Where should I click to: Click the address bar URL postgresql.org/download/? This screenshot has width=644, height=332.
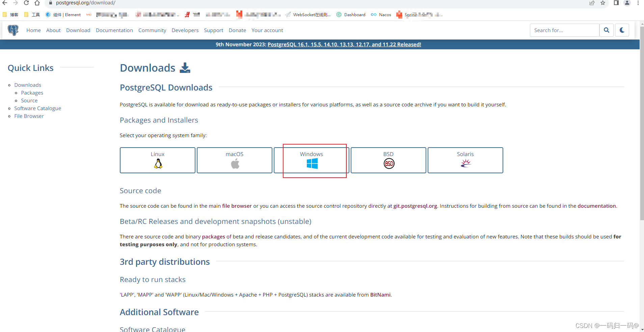coord(86,3)
